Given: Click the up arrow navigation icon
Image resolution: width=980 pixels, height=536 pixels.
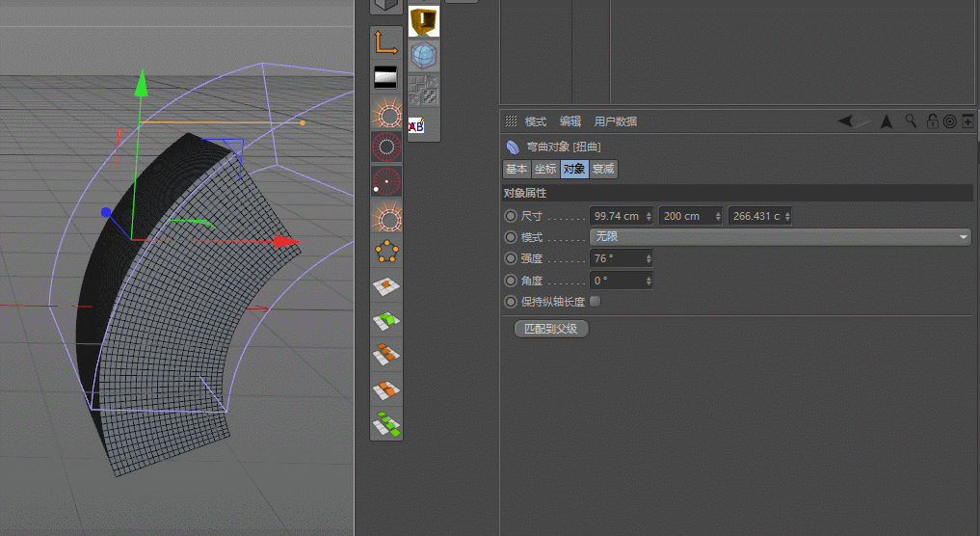Looking at the screenshot, I should (887, 121).
